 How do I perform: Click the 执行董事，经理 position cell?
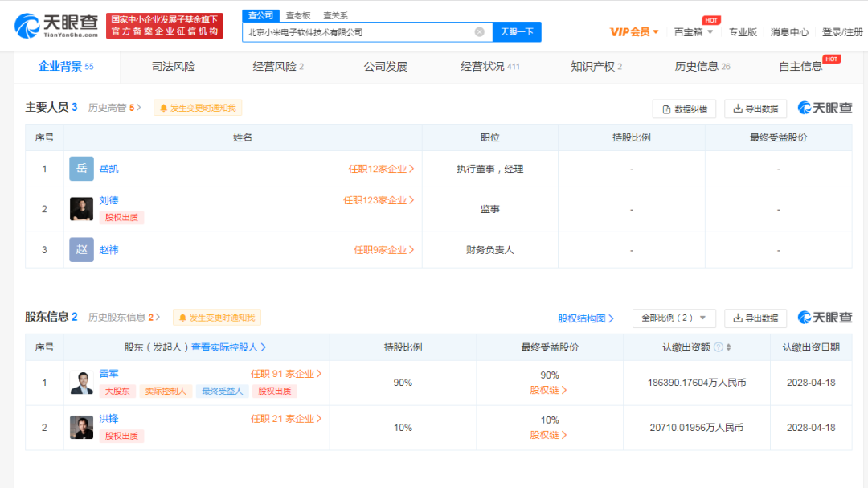490,169
